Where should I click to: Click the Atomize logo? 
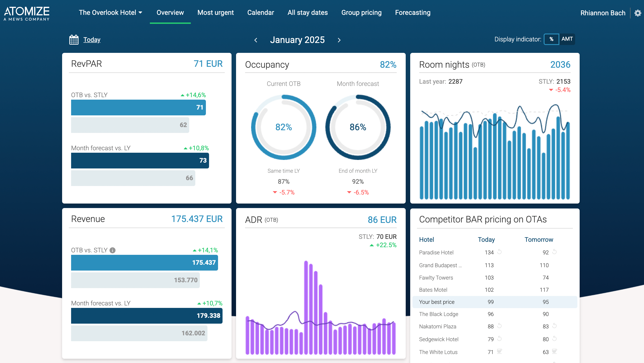pyautogui.click(x=27, y=13)
